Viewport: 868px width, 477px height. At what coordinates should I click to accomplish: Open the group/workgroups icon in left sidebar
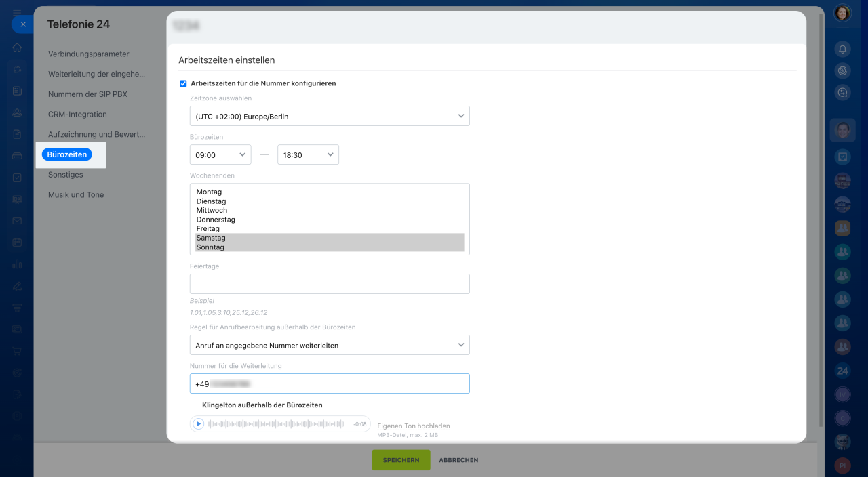(x=18, y=112)
